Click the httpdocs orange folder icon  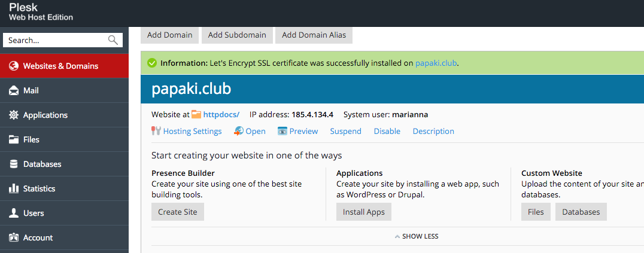tap(196, 114)
